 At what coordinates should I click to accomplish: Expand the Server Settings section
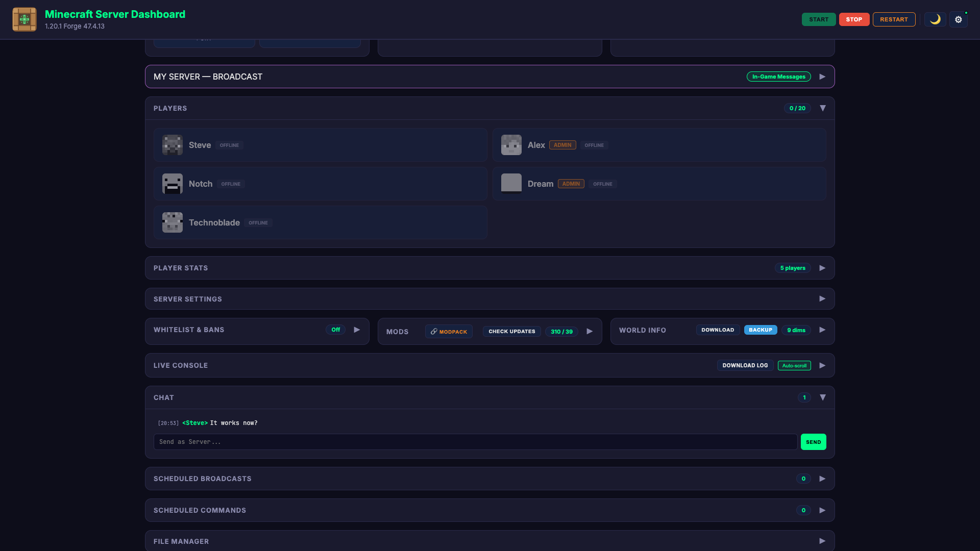click(x=822, y=299)
